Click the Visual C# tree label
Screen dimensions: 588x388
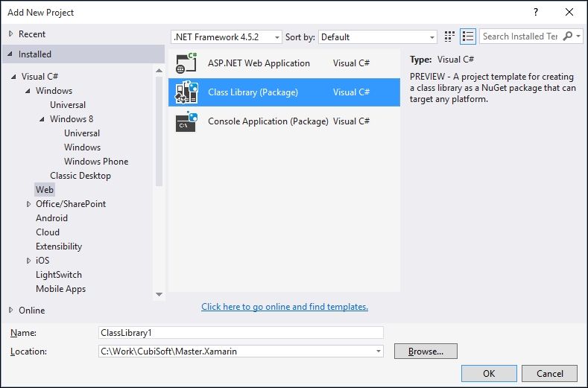pos(39,77)
